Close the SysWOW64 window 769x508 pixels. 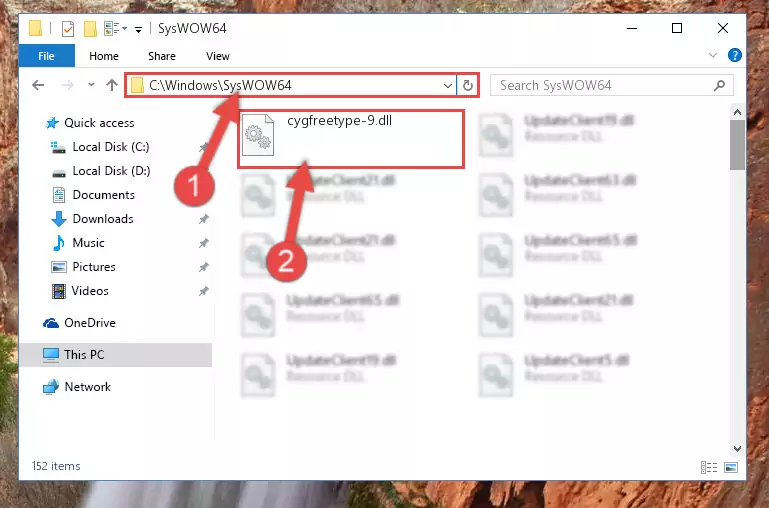pos(722,28)
